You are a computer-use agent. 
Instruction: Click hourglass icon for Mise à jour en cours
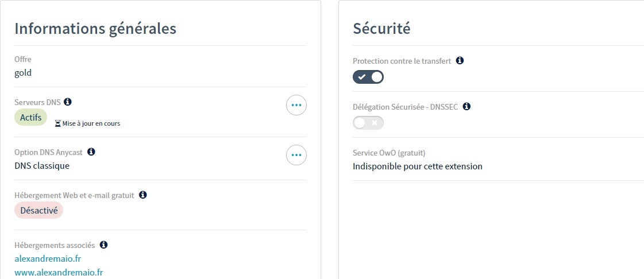(57, 123)
